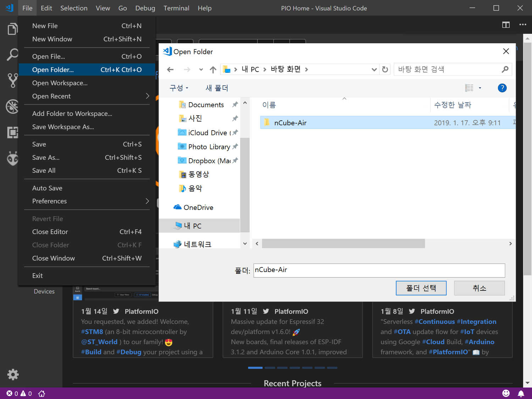Click the #STM8 hashtag link
Viewport: 532px width, 399px height.
click(92, 332)
